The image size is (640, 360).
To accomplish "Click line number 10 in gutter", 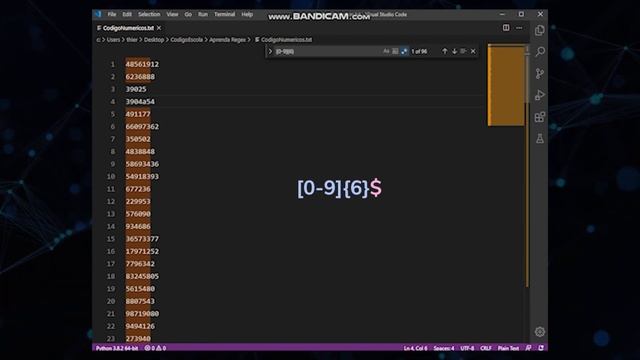I will pyautogui.click(x=111, y=176).
